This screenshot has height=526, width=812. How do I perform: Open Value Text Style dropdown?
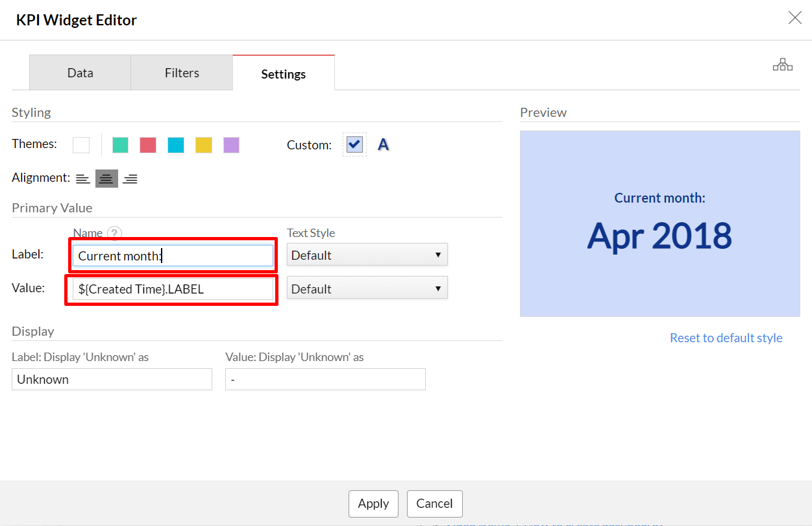[367, 289]
